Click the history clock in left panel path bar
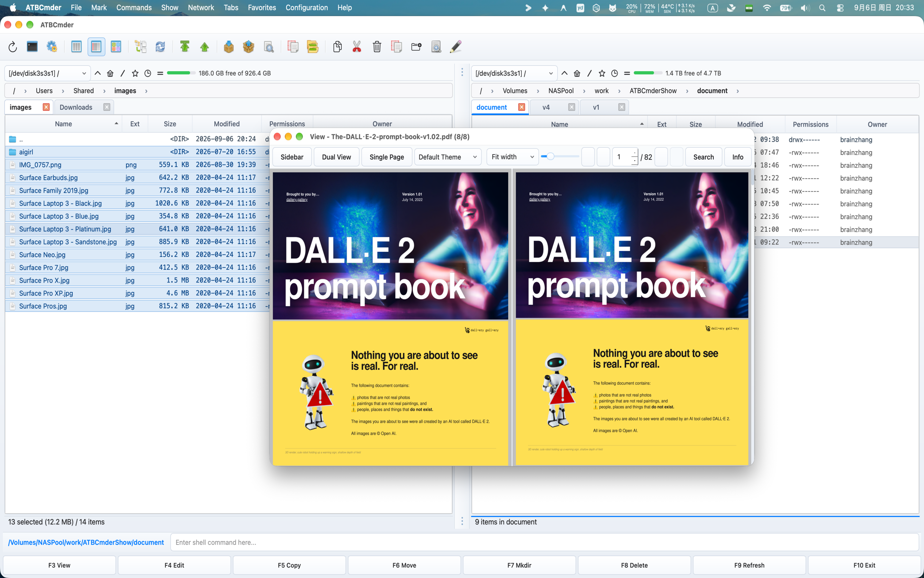Screen dimensions: 924x578 coord(148,74)
